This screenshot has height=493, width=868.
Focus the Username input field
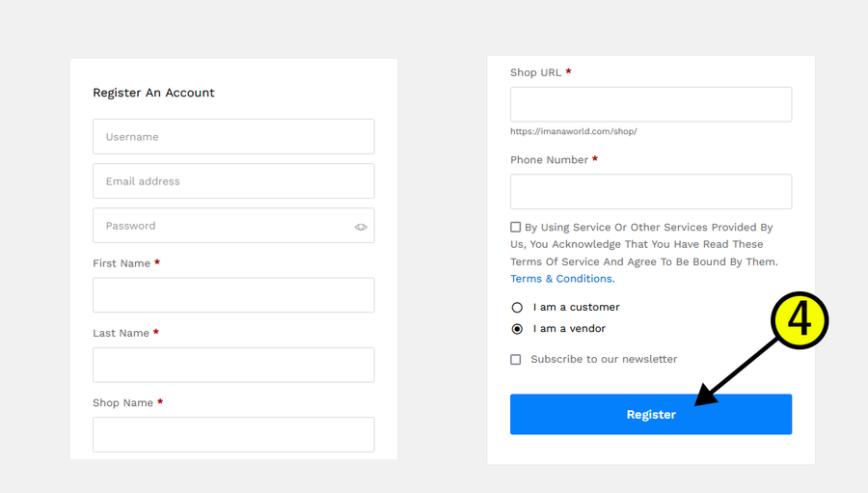tap(233, 136)
